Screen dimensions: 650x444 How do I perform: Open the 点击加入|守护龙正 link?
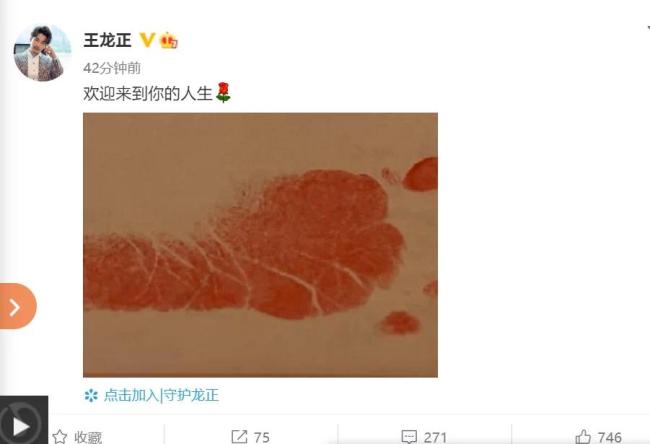pos(161,395)
